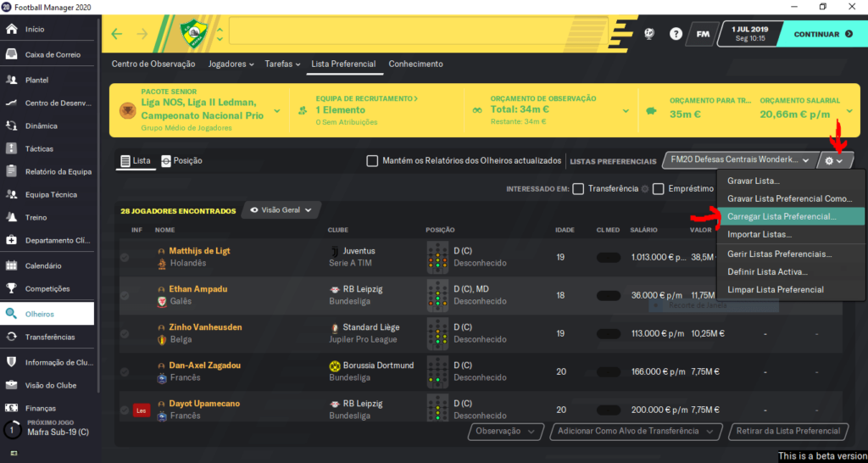Open the help question mark icon
The height and width of the screenshot is (463, 868).
[676, 35]
